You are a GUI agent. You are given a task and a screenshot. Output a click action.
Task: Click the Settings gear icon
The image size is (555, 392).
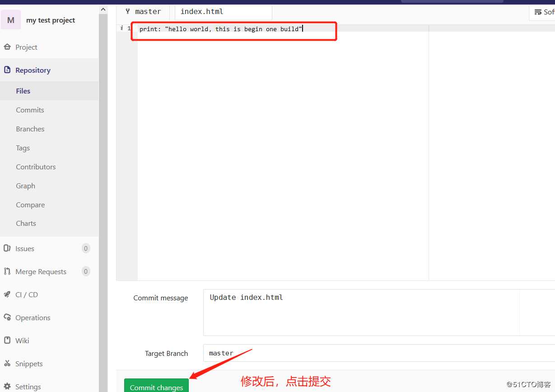coord(7,387)
